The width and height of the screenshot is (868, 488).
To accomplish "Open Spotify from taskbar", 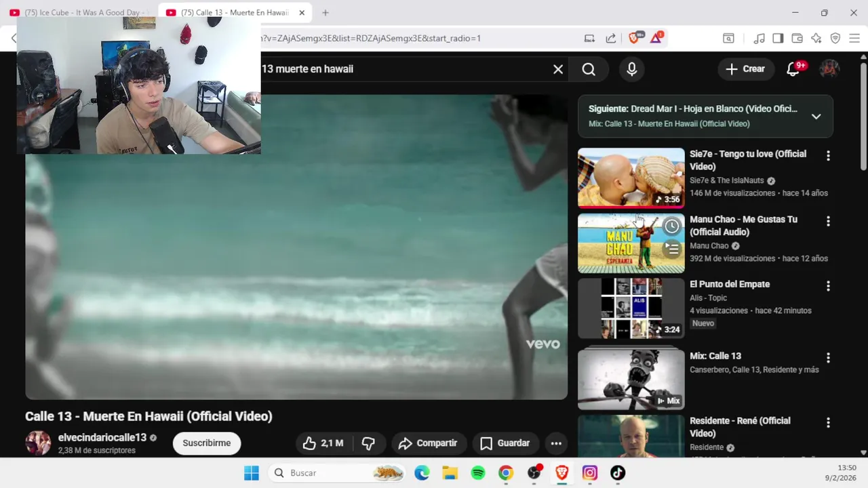I will click(478, 473).
